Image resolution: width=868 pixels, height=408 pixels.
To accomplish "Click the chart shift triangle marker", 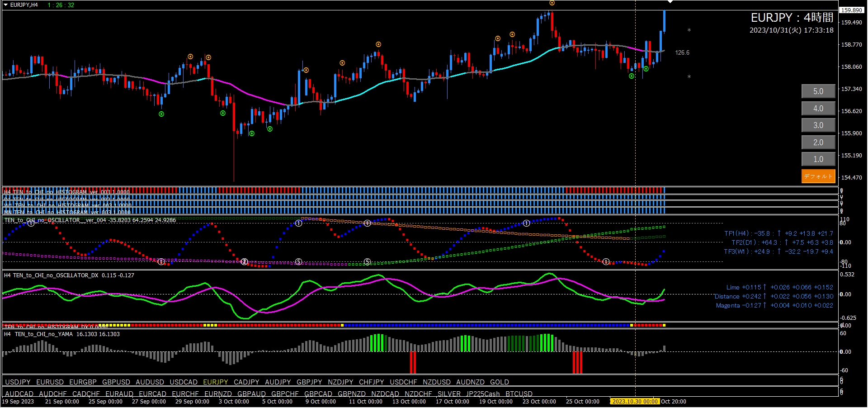I will click(670, 2).
